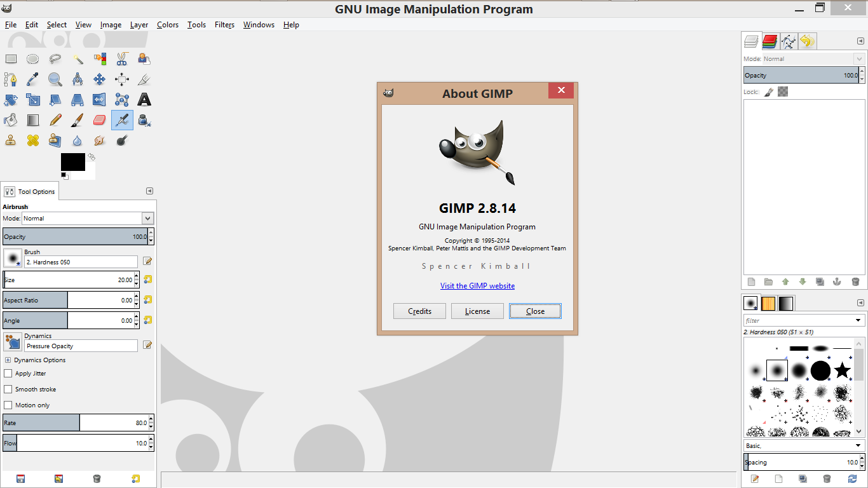
Task: Toggle the Lock alpha channel icon
Action: pyautogui.click(x=783, y=92)
